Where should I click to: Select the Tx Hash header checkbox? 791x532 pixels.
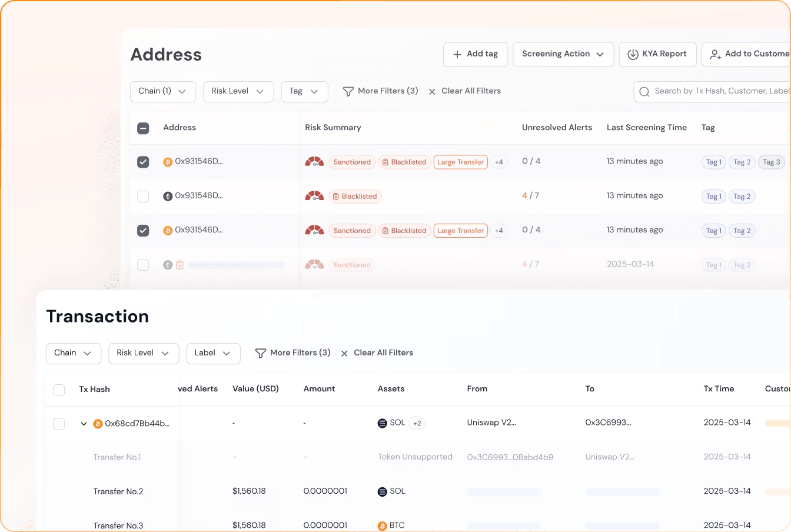(x=59, y=390)
